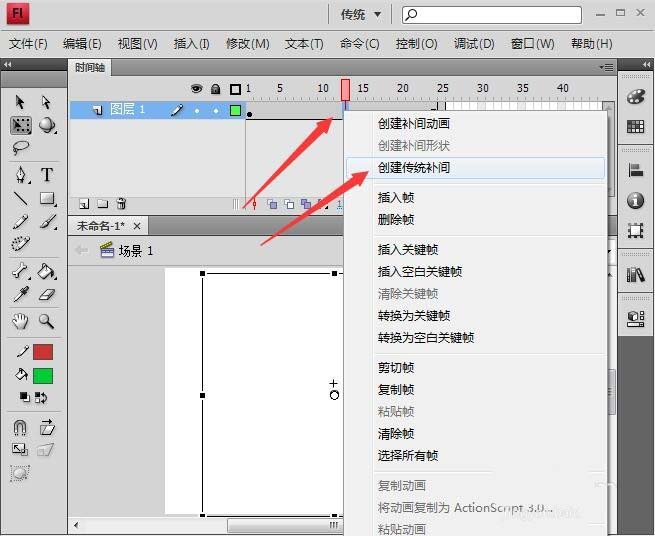Select the Free Transform tool
Viewport: 655px width, 536px height.
tap(20, 125)
